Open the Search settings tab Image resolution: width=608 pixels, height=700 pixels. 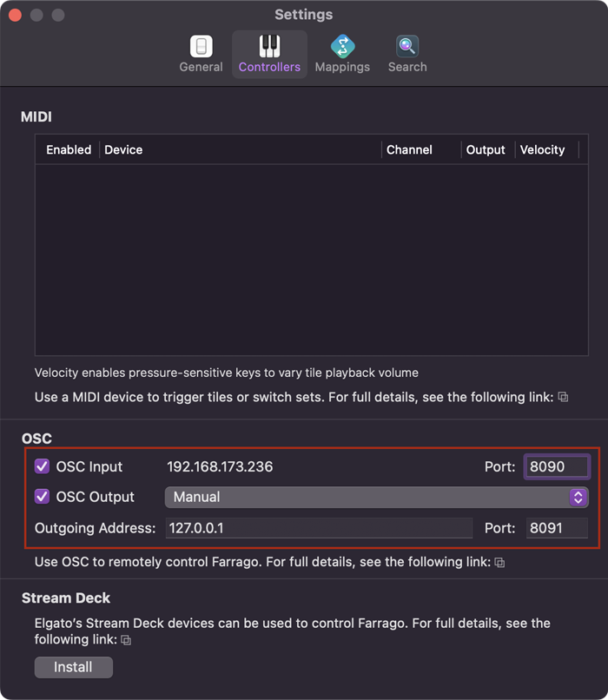[407, 54]
